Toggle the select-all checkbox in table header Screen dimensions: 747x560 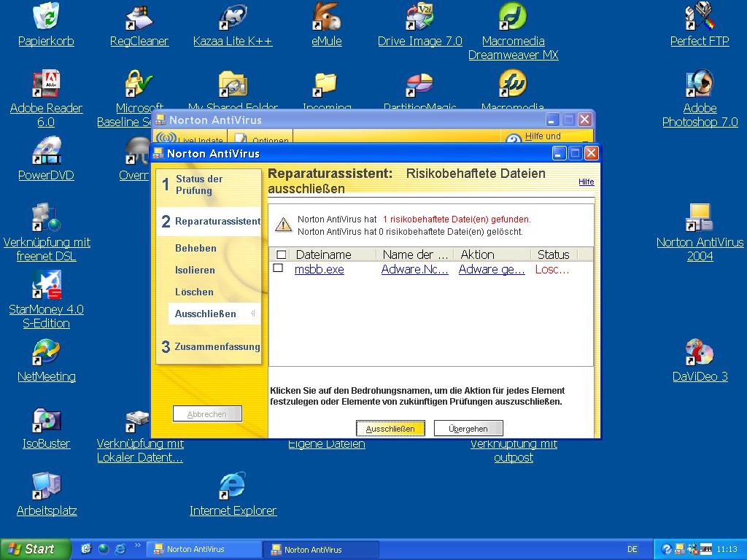(x=282, y=254)
